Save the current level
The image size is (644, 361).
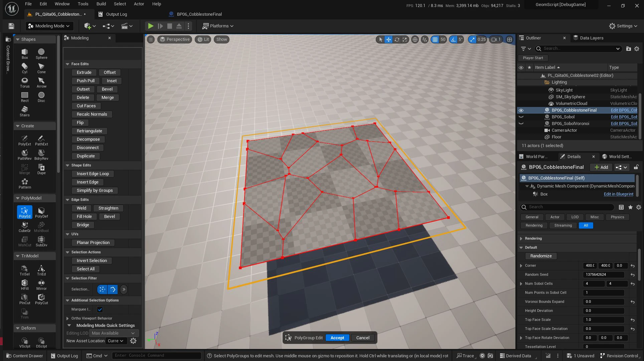pyautogui.click(x=11, y=26)
